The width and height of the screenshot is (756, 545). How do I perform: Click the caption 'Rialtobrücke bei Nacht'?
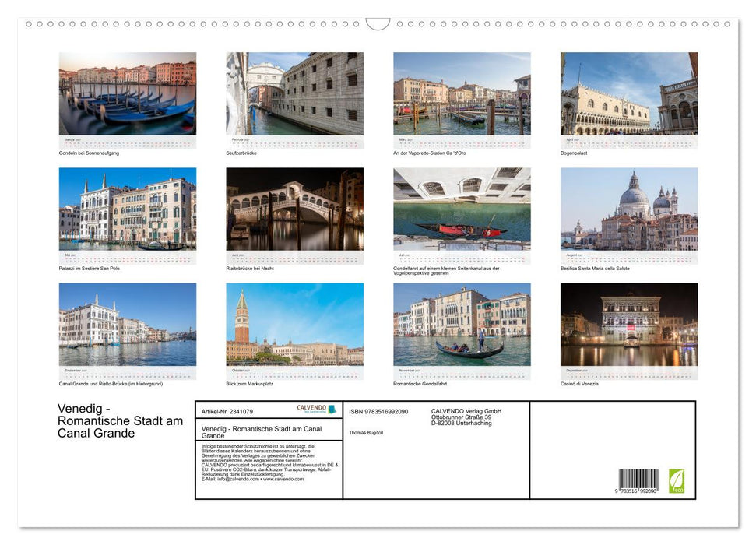pos(250,268)
